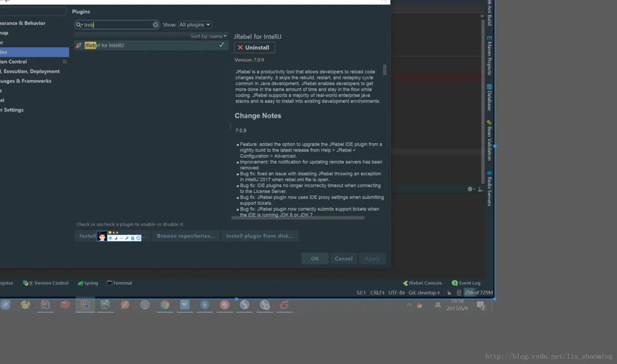Change the UTF-8 file encoding
The height and width of the screenshot is (364, 617).
point(397,293)
